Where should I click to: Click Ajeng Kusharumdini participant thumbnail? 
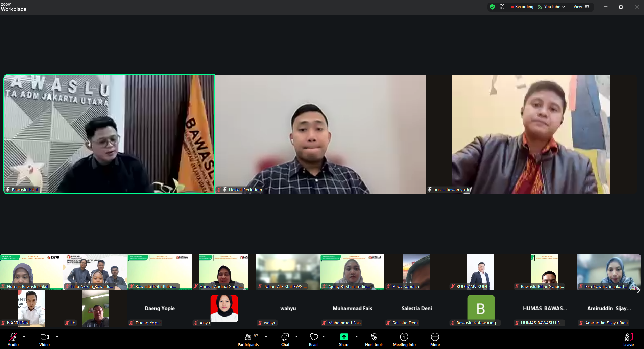coord(352,272)
